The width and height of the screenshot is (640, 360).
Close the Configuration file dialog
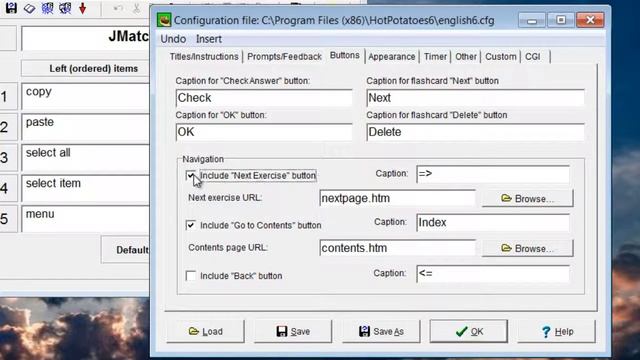tap(590, 20)
